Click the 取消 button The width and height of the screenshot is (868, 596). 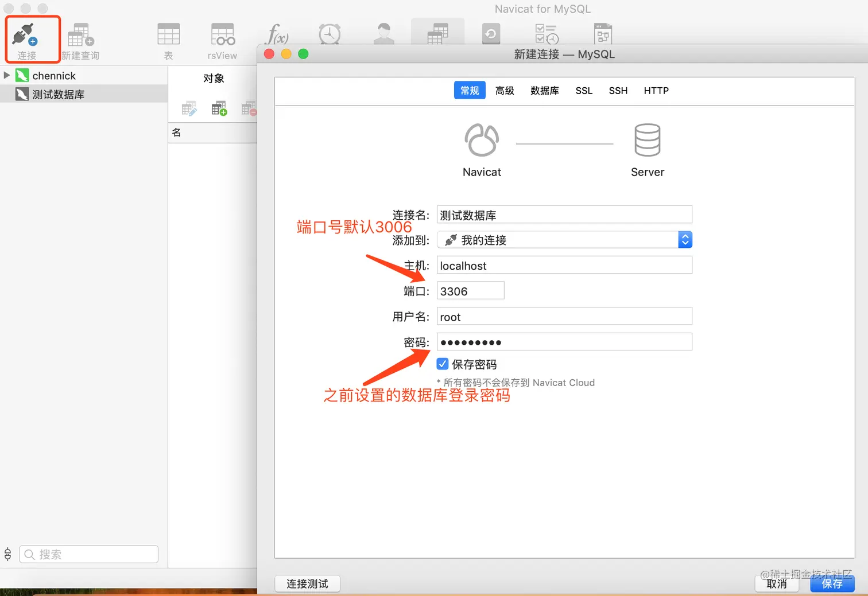tap(777, 583)
